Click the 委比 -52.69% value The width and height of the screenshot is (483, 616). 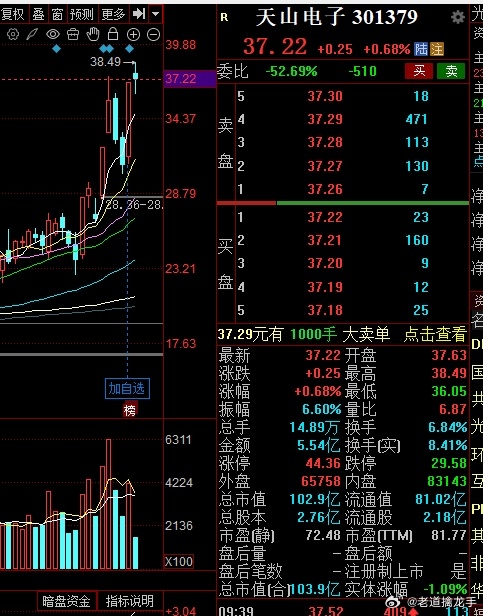tap(291, 71)
